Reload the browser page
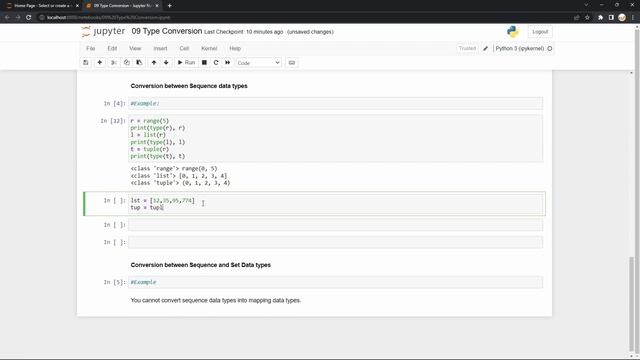The height and width of the screenshot is (360, 640). point(29,18)
